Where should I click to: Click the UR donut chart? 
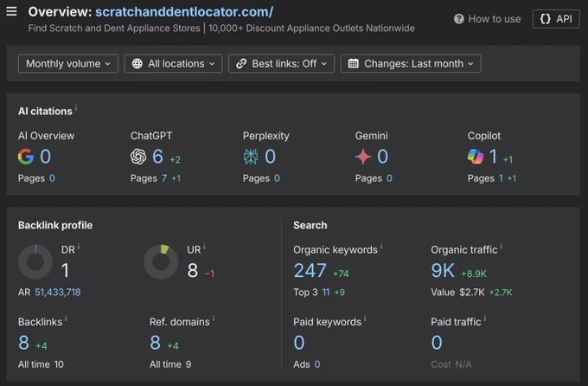[161, 261]
